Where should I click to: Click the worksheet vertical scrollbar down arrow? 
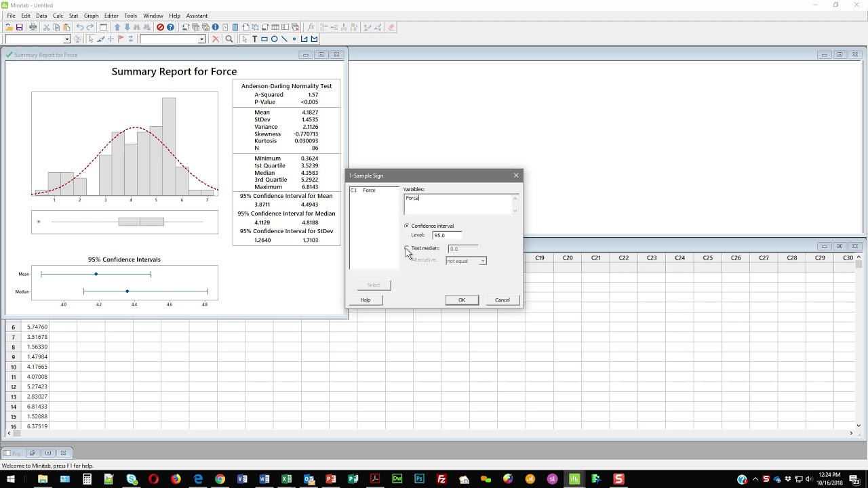click(x=859, y=425)
